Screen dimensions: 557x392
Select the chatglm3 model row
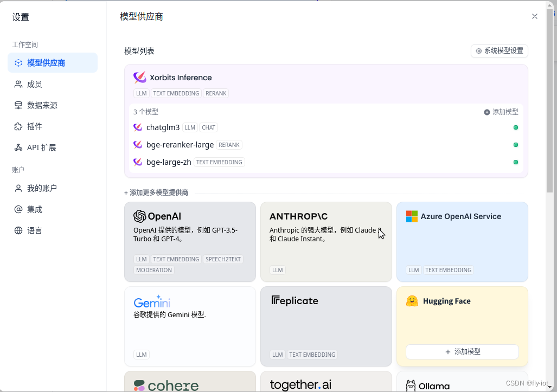[326, 127]
